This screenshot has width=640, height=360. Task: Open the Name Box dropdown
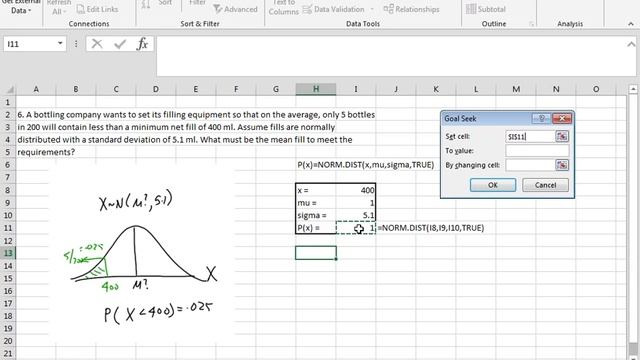click(x=60, y=44)
